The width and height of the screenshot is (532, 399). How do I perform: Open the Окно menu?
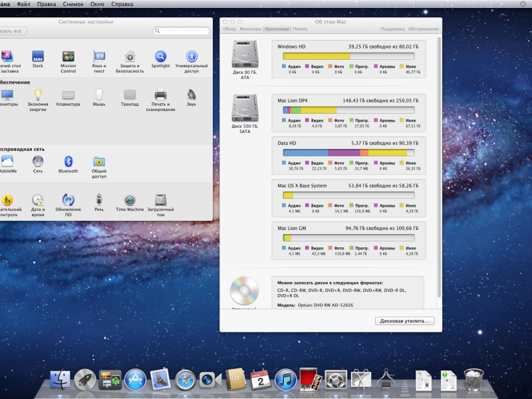tap(97, 4)
